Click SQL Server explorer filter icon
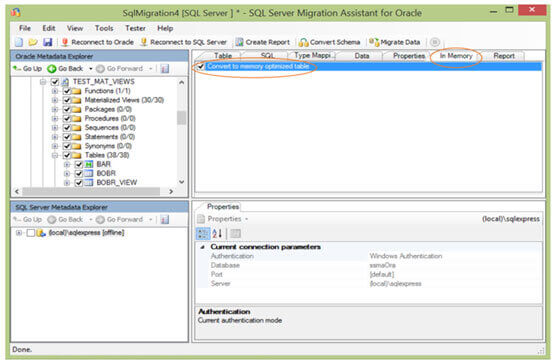 click(165, 219)
